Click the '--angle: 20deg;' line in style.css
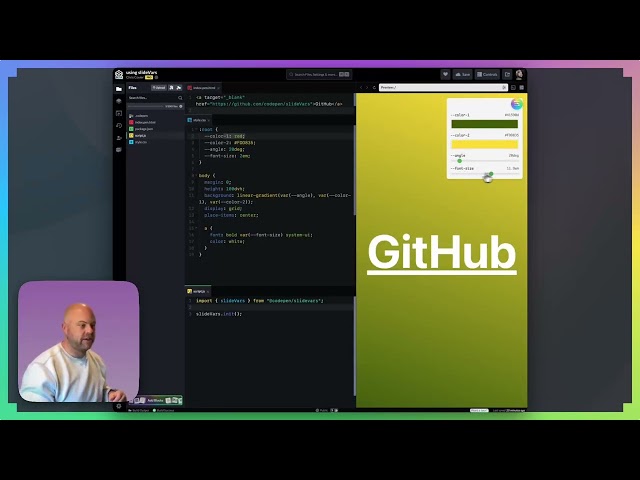 (224, 149)
